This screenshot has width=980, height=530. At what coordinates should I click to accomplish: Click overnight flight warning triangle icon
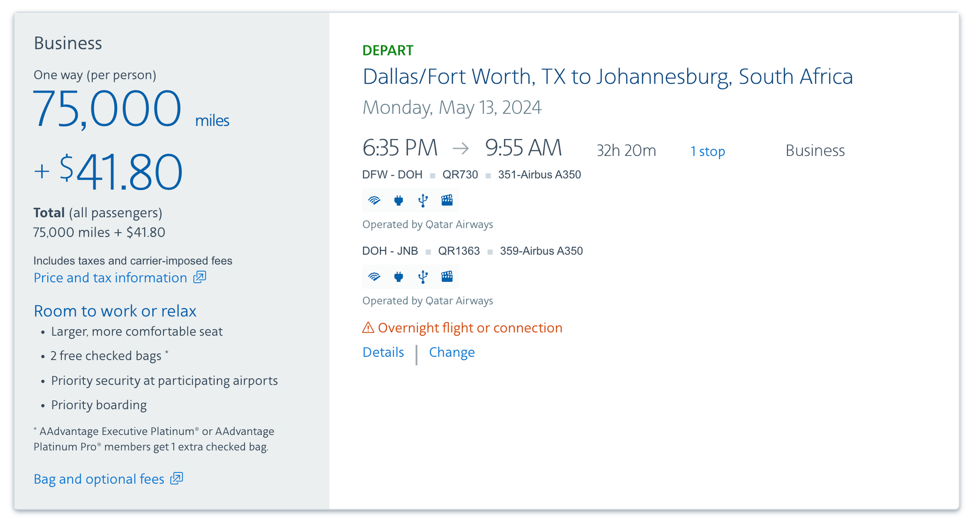[368, 328]
